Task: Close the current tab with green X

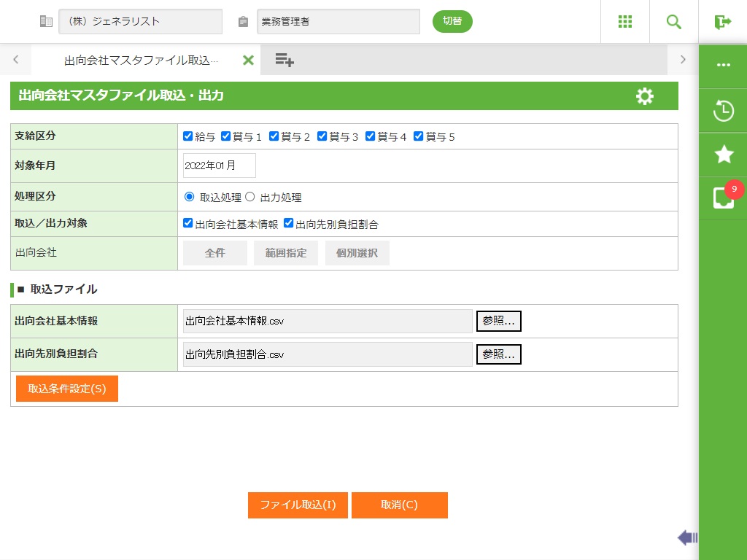Action: (x=248, y=60)
